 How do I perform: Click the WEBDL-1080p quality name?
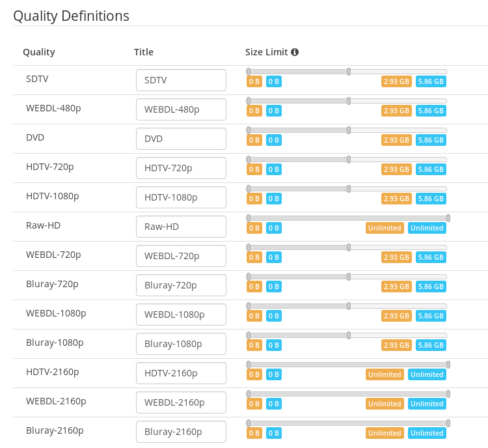click(x=56, y=313)
